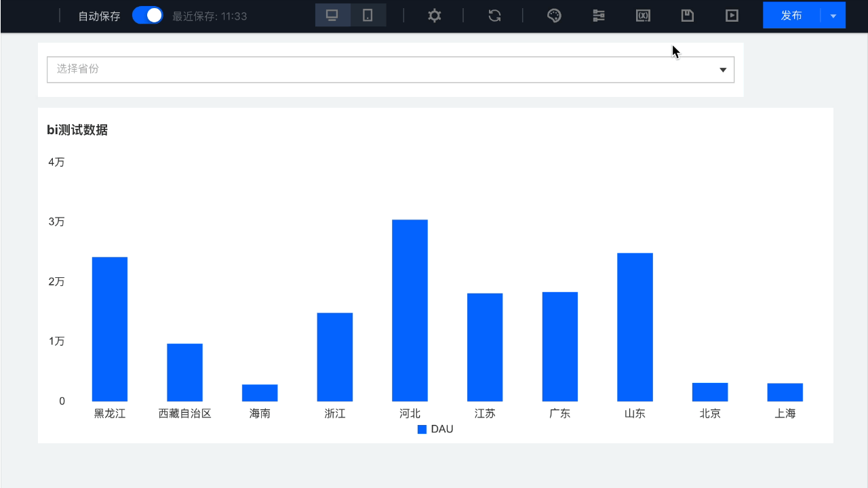Expand the arrow beside the 发布 button

[833, 15]
